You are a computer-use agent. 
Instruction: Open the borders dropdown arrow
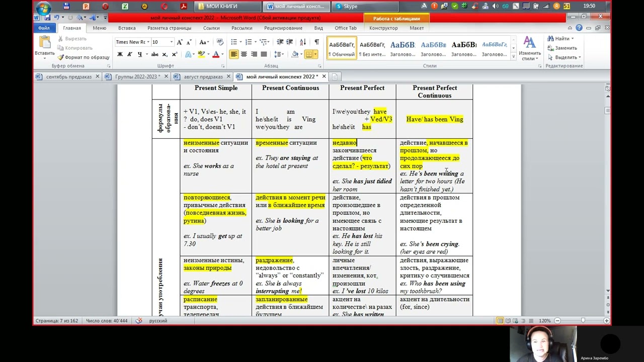[315, 54]
